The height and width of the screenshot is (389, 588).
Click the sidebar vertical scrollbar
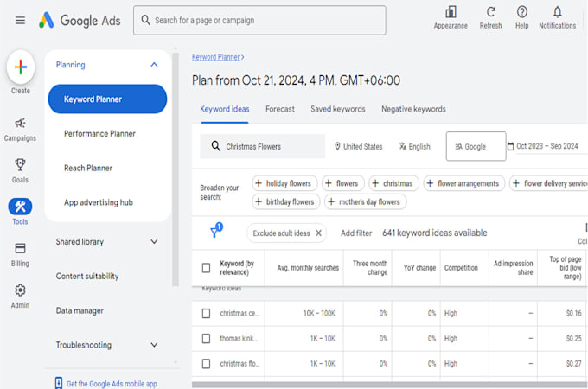tap(176, 169)
